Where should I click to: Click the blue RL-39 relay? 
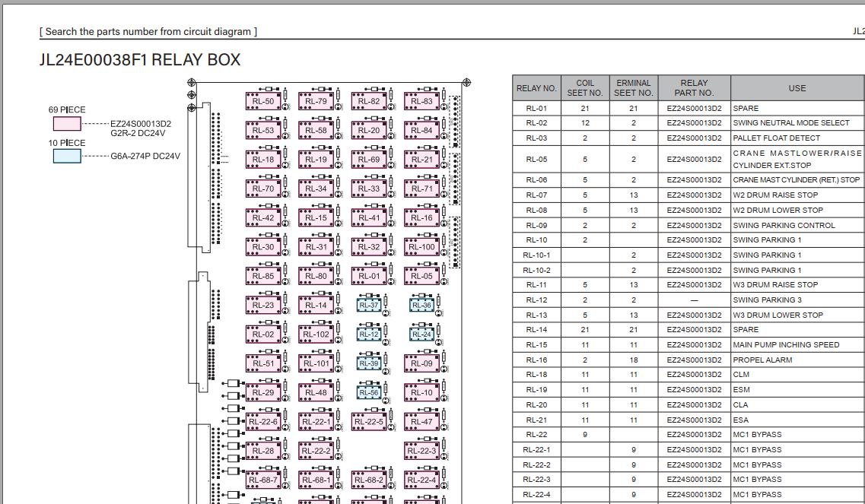tap(369, 363)
